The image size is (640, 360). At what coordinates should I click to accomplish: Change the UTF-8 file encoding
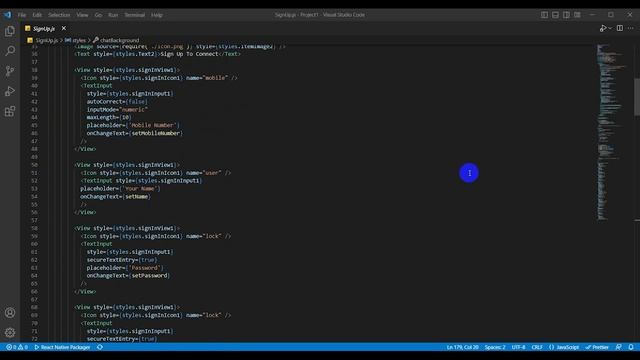[518, 347]
